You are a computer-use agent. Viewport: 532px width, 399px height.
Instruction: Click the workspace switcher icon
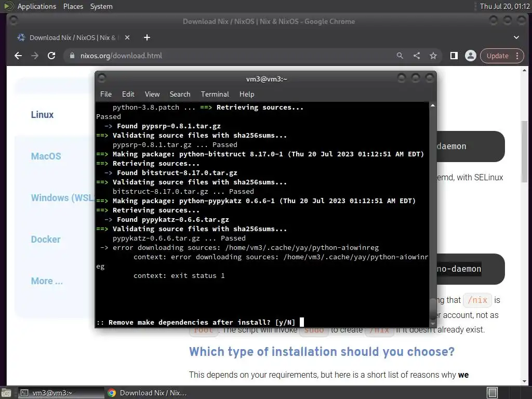tap(493, 393)
